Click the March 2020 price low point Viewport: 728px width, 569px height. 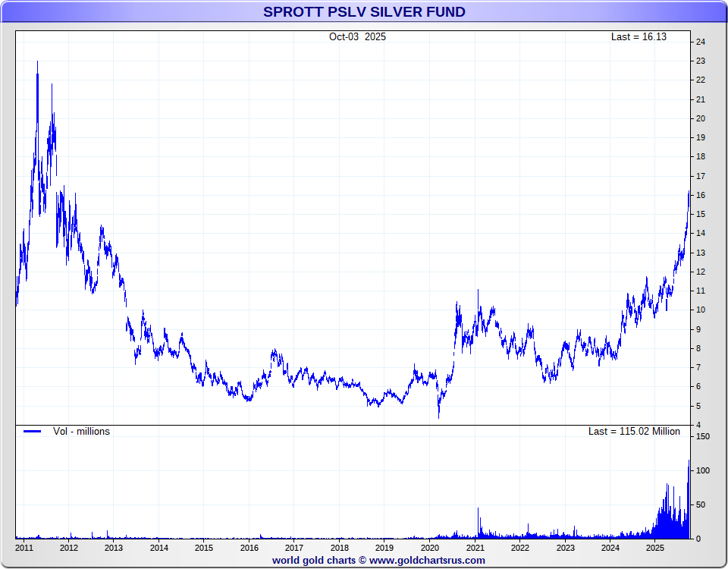439,417
